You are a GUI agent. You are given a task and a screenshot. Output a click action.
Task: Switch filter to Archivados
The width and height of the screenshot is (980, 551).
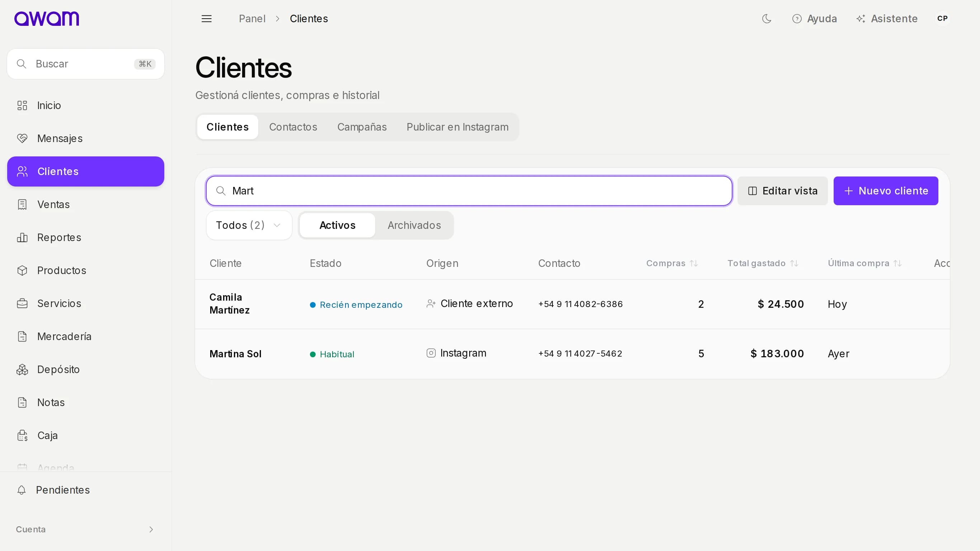[414, 225]
